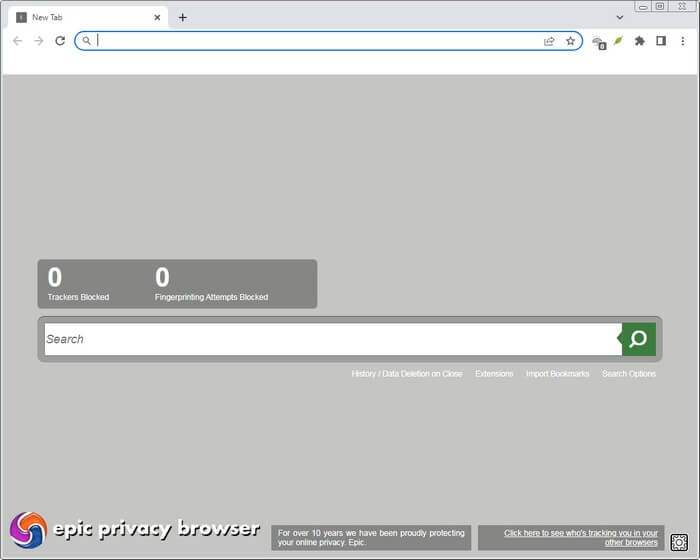Go back using the back arrow
The height and width of the screenshot is (560, 700).
(x=17, y=41)
